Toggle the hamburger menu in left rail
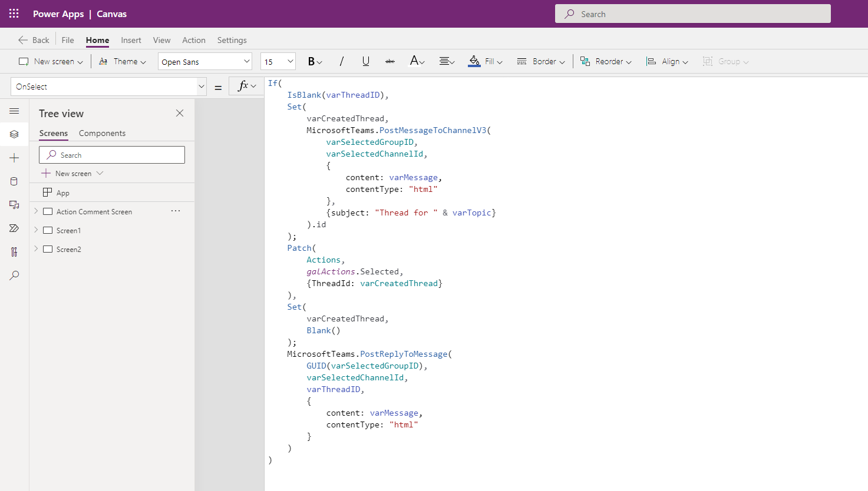 pos(14,111)
